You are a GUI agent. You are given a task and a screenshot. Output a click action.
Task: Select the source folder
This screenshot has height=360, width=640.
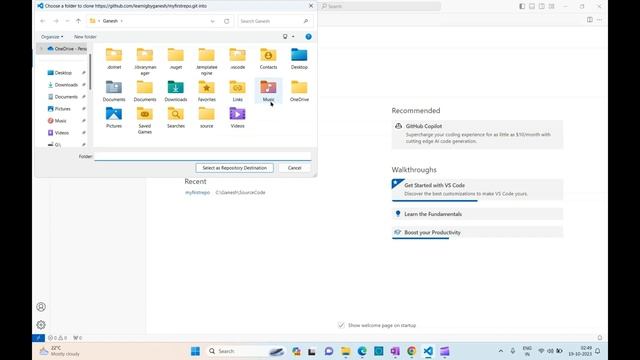point(207,118)
